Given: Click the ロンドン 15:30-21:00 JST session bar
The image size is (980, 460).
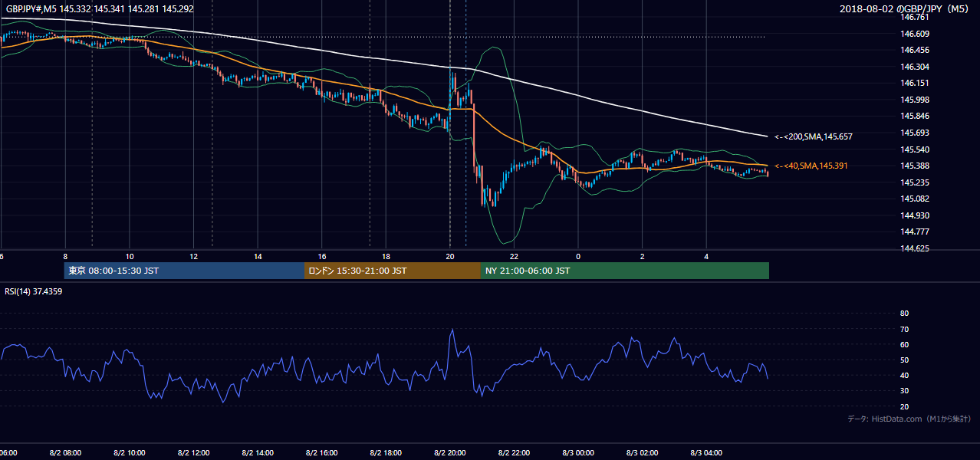Looking at the screenshot, I should click(x=393, y=271).
